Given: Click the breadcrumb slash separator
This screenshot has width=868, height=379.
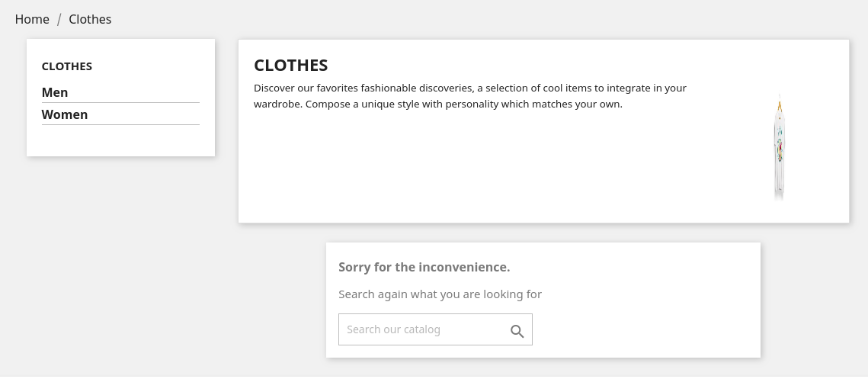Looking at the screenshot, I should tap(59, 20).
